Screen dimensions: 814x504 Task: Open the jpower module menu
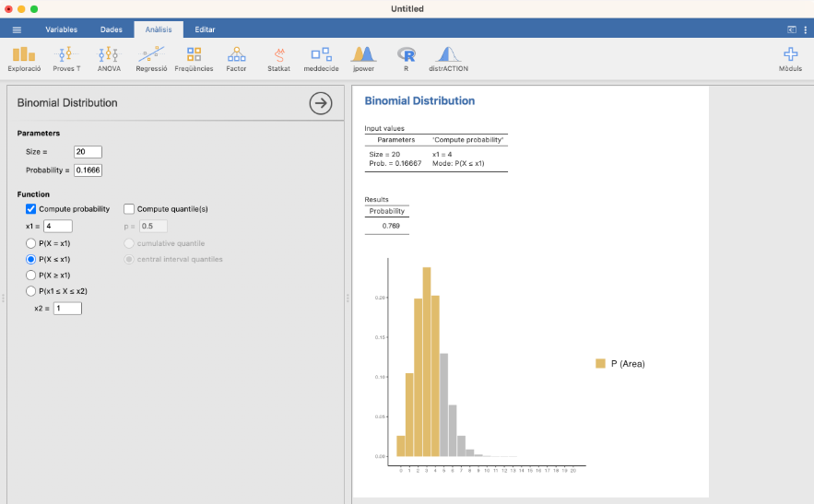point(363,59)
